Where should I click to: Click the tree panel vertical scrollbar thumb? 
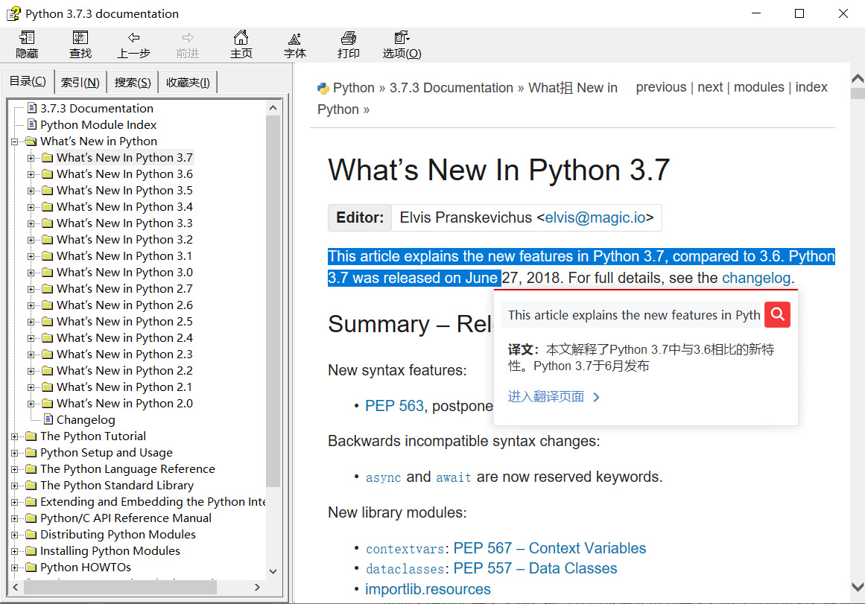[x=273, y=301]
